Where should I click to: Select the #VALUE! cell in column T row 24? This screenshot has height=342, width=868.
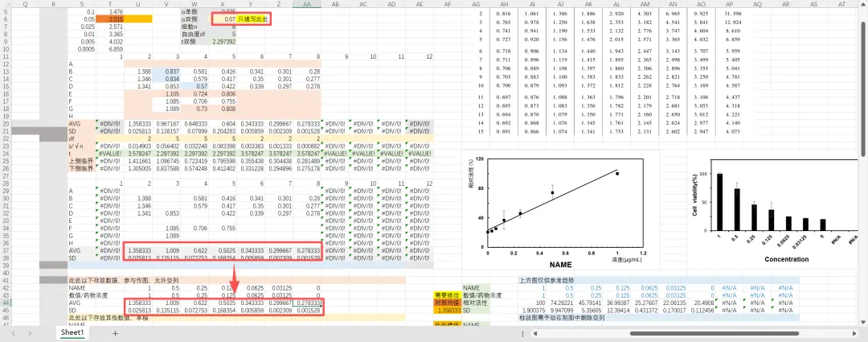pos(110,154)
